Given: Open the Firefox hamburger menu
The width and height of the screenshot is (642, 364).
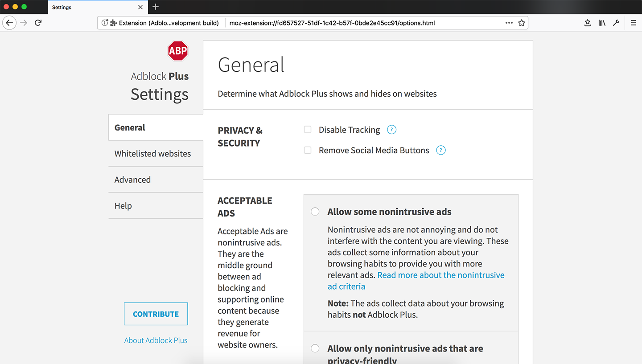Looking at the screenshot, I should click(633, 23).
